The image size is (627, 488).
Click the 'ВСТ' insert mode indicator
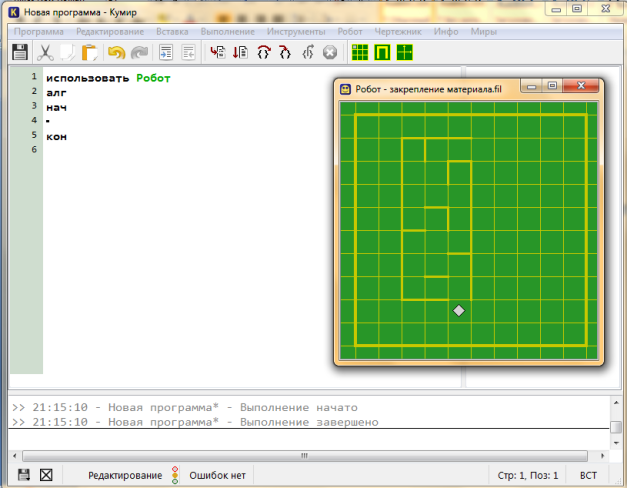[588, 475]
